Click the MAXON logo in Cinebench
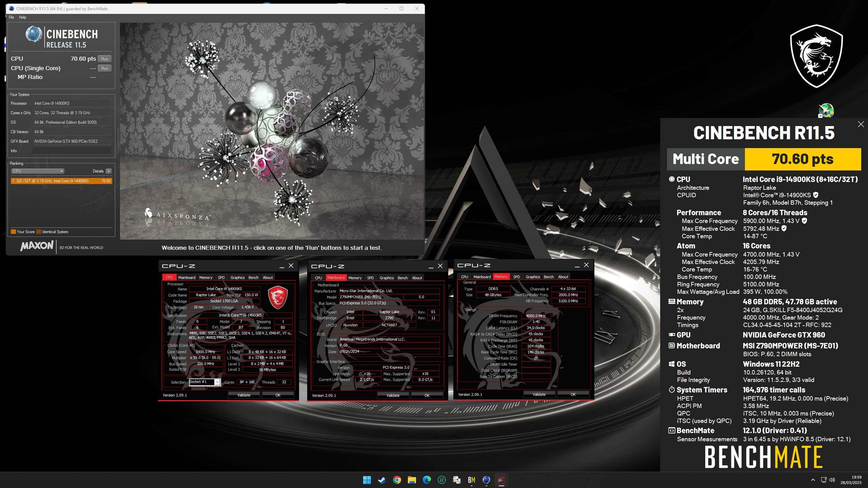The image size is (868, 488). [37, 246]
